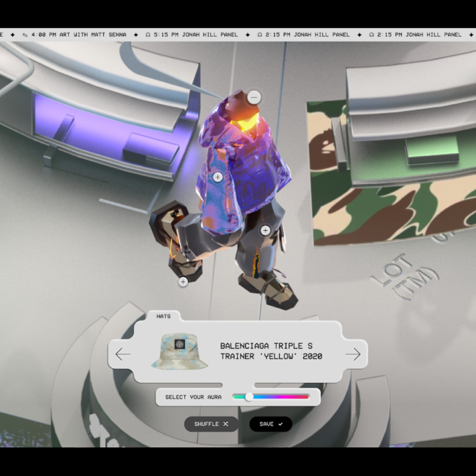Open the pants plus hotspot on leg
The height and width of the screenshot is (476, 476).
(266, 230)
